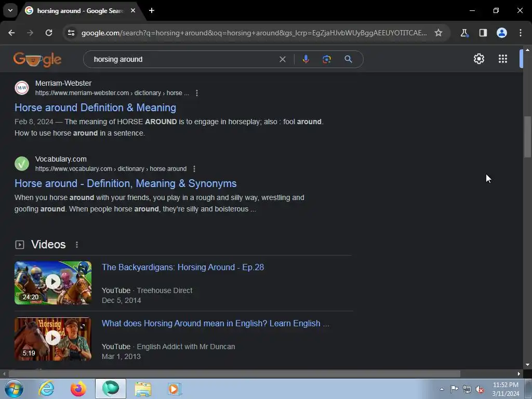Open Horse around Definition & Meaning link
532x399 pixels.
coord(96,108)
